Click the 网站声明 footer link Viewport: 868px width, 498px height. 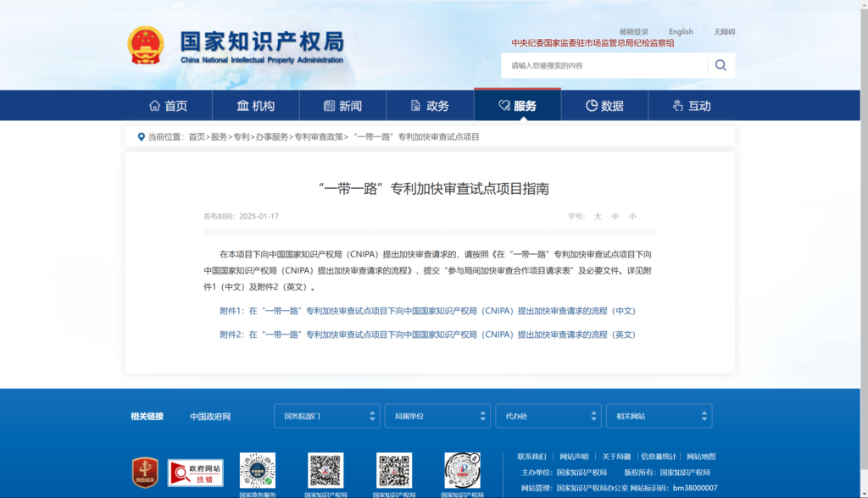click(x=574, y=456)
